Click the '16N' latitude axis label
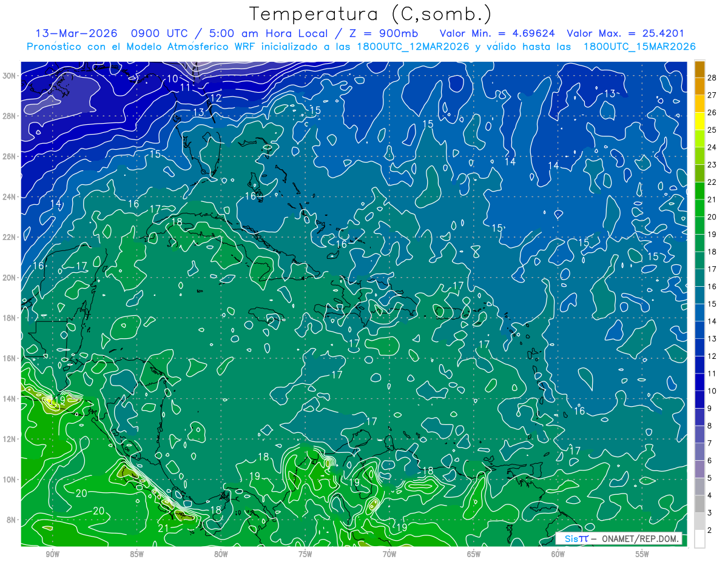The image size is (728, 562). click(10, 358)
